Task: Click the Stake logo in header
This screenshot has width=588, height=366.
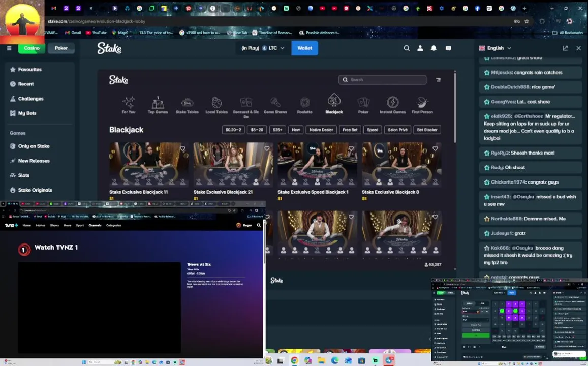Action: [x=109, y=48]
